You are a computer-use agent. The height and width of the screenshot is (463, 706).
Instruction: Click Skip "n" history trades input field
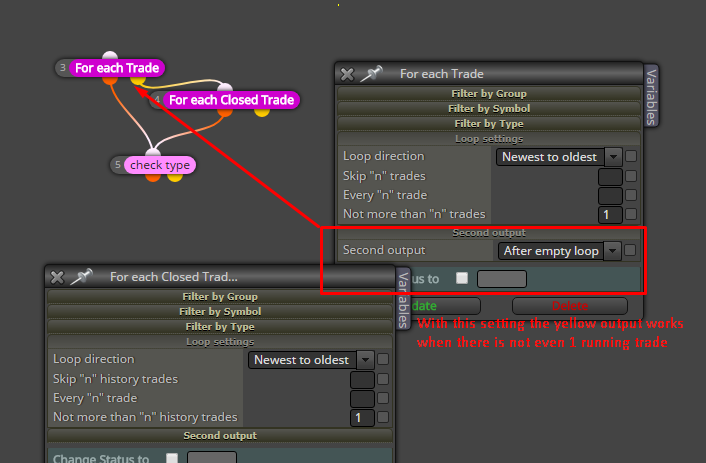click(x=362, y=380)
